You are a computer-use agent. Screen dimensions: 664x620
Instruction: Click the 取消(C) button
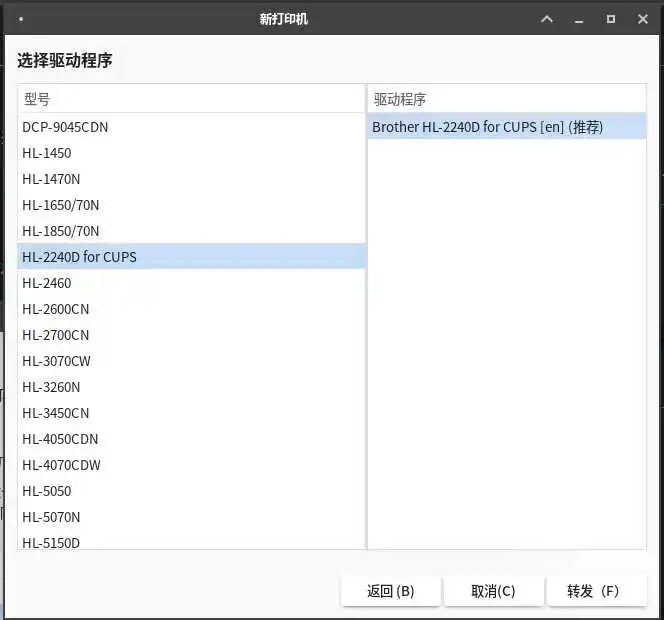click(493, 591)
